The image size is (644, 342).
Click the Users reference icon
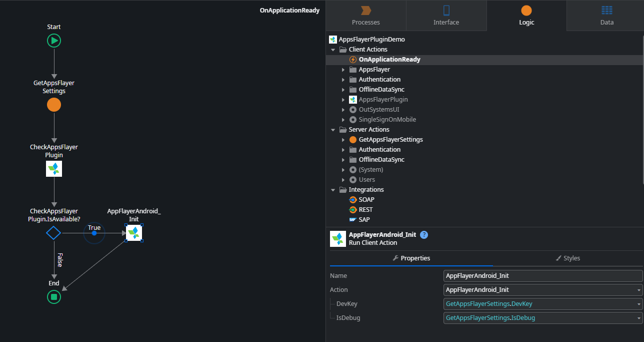353,180
